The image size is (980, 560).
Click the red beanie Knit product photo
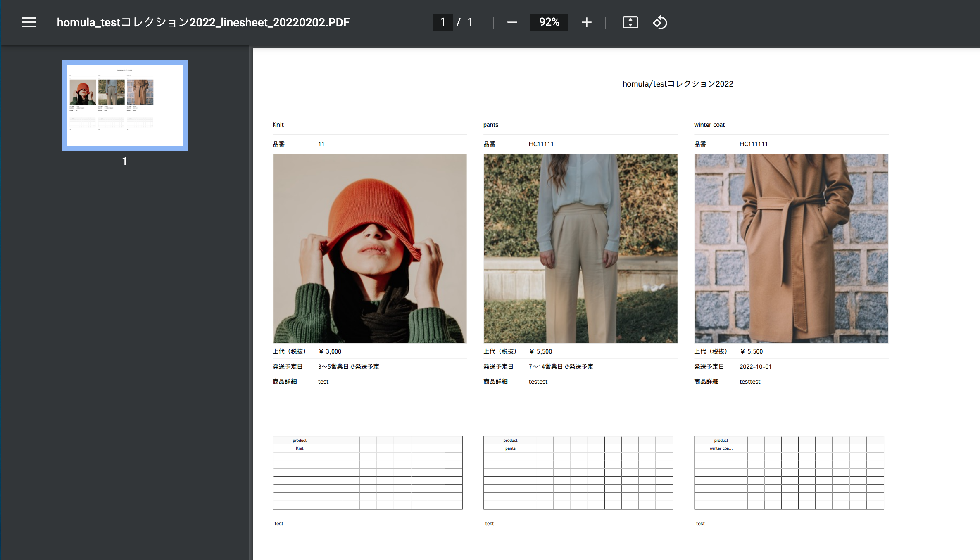tap(370, 248)
